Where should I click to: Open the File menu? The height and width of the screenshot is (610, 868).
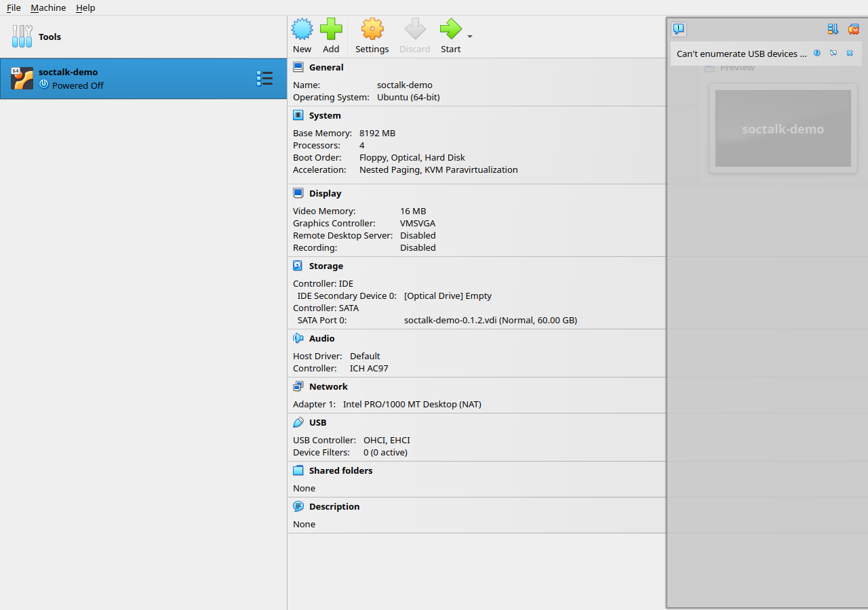(x=14, y=7)
